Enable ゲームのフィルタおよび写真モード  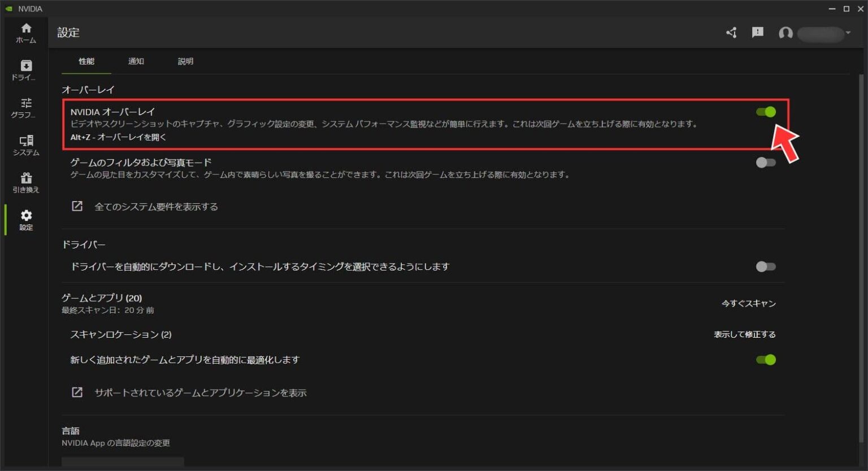click(766, 162)
